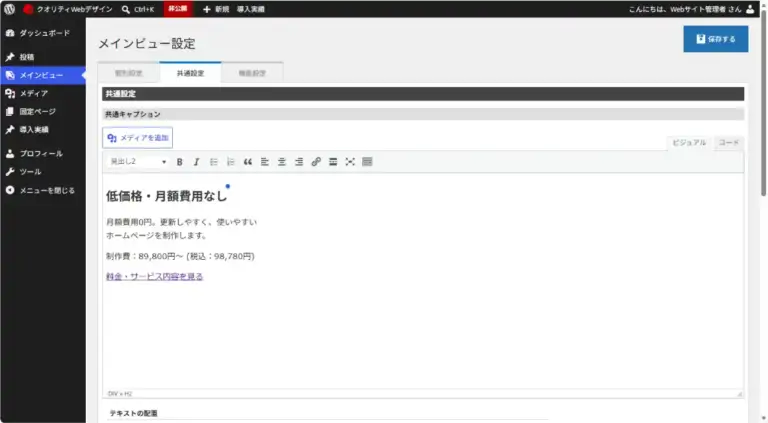
Task: Click the 料金・サービス内容を見る link
Action: (x=154, y=276)
